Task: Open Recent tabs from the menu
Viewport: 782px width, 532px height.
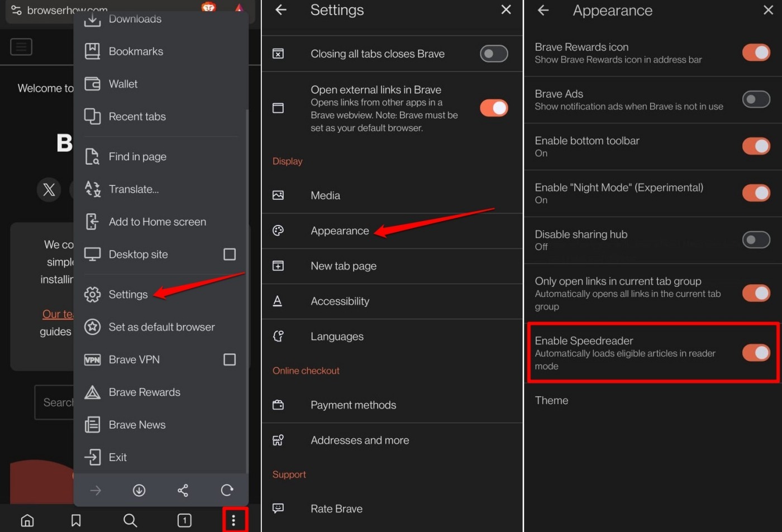Action: pyautogui.click(x=161, y=116)
